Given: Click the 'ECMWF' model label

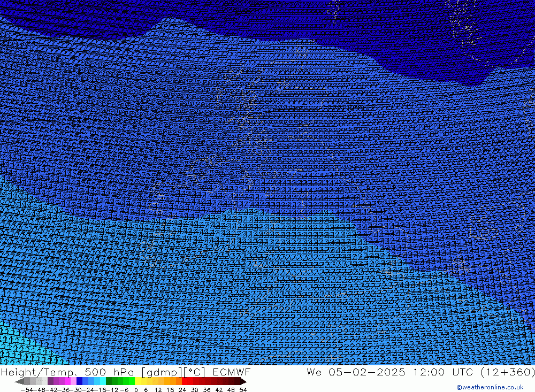Looking at the screenshot, I should (232, 372).
